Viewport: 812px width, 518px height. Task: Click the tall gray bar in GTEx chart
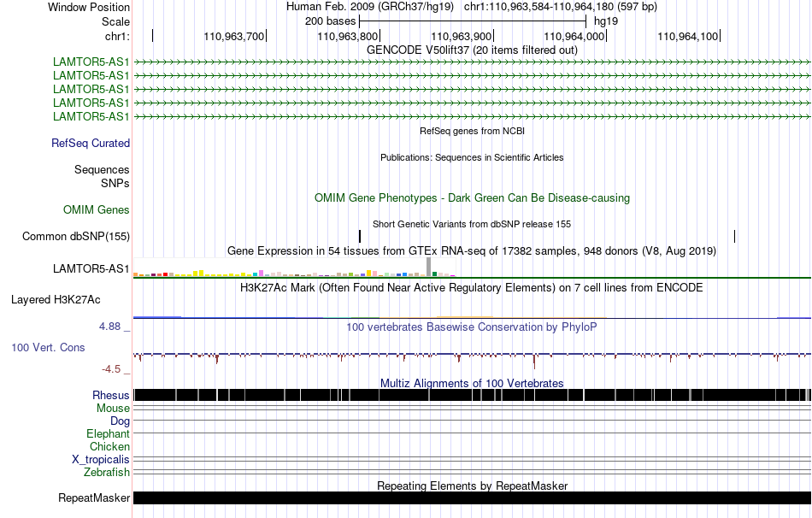pyautogui.click(x=428, y=267)
